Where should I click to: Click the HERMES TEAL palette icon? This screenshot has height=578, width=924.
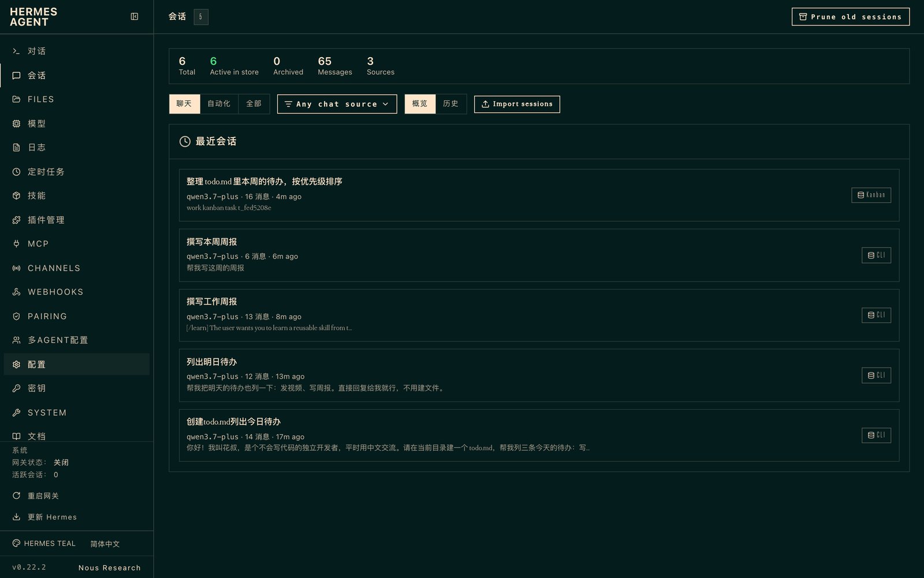coord(16,543)
